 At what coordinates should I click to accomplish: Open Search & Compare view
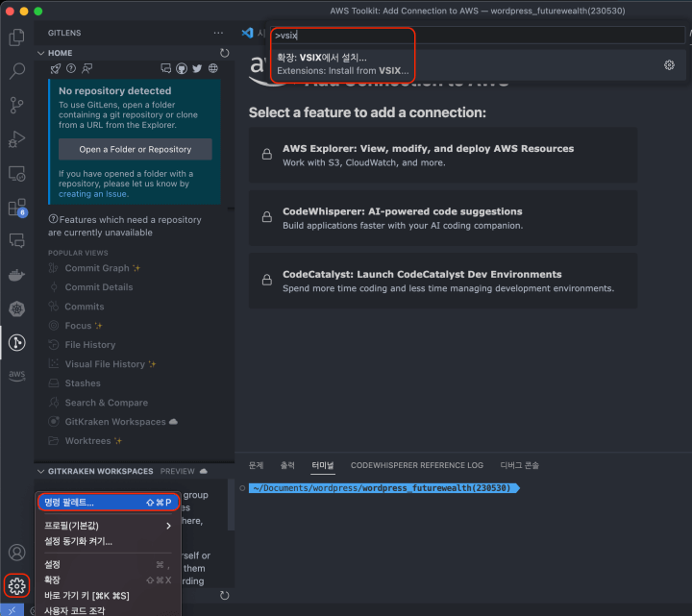(x=107, y=403)
